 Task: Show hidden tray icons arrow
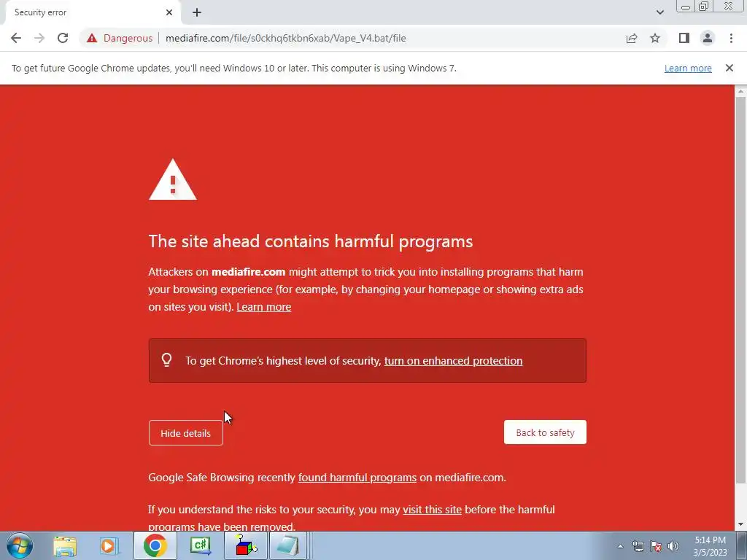click(620, 546)
